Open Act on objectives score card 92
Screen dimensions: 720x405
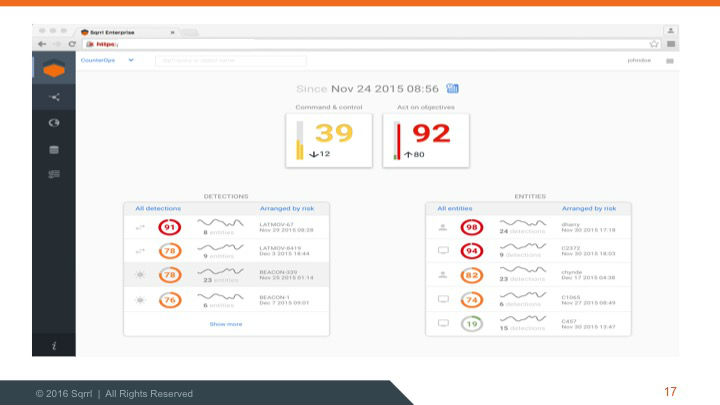coord(426,141)
